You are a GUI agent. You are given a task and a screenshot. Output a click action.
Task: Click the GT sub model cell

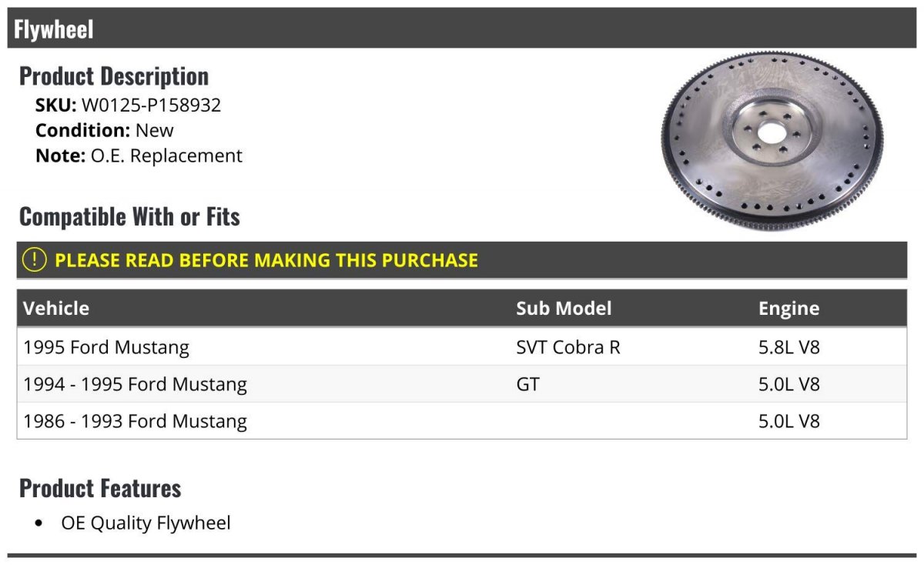tap(528, 384)
